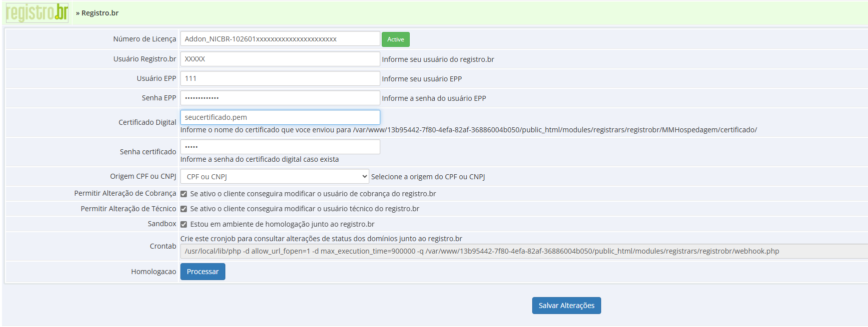The image size is (868, 327).
Task: Click the Sandbox label
Action: click(x=162, y=224)
